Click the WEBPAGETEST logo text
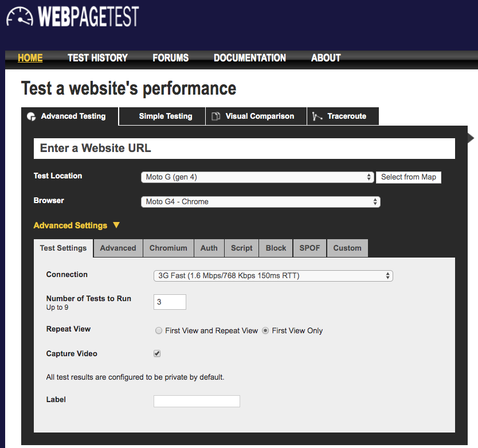Image resolution: width=478 pixels, height=448 pixels. 88,17
